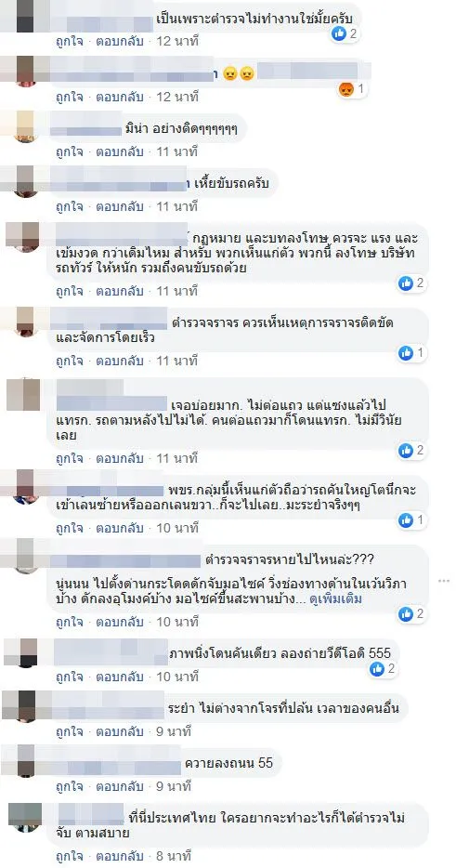This screenshot has width=456, height=868.
Task: Click ตอบกลับ under the เจอบ่อยมาก comment
Action: [120, 458]
